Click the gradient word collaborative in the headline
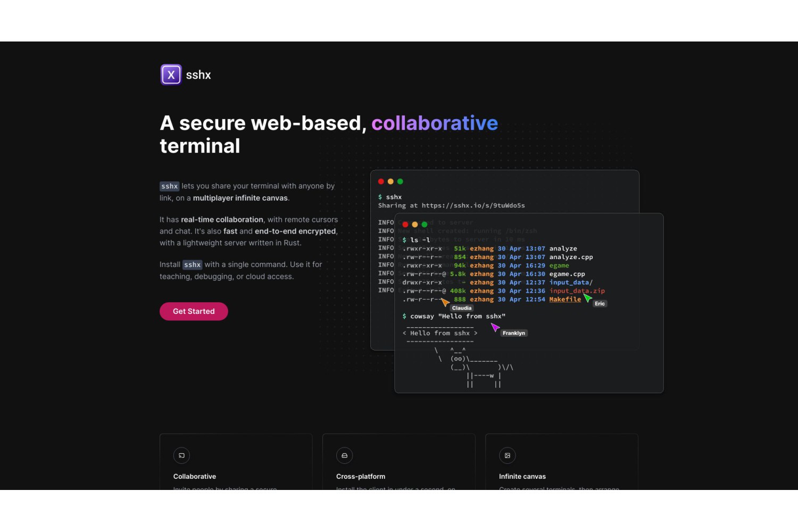798x532 pixels. coord(435,123)
